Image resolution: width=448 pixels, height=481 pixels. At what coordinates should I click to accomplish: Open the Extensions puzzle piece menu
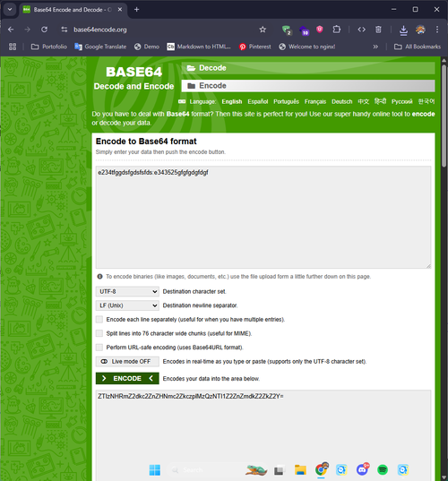click(x=337, y=30)
